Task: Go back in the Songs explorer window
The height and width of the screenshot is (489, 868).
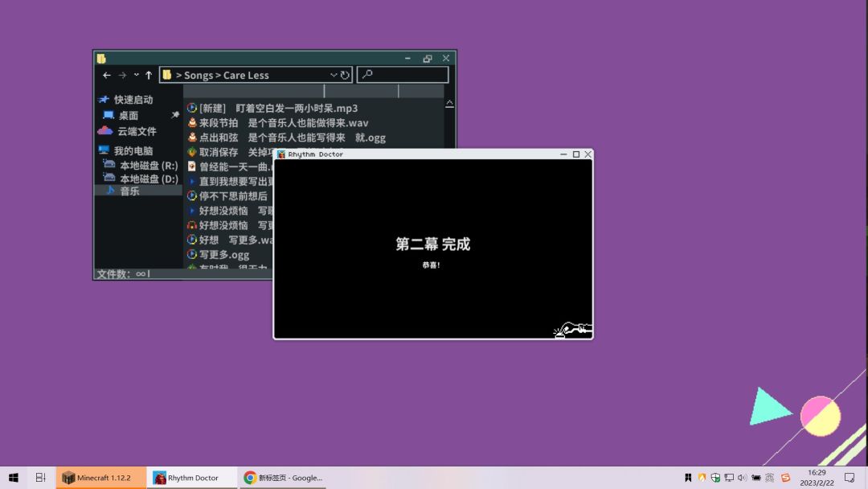Action: [107, 75]
